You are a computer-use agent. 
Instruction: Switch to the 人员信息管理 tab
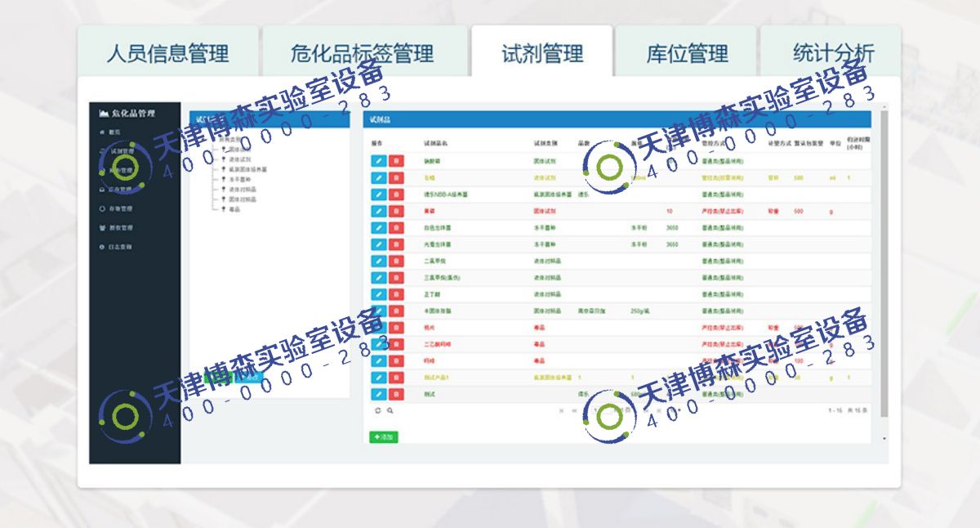coord(167,54)
